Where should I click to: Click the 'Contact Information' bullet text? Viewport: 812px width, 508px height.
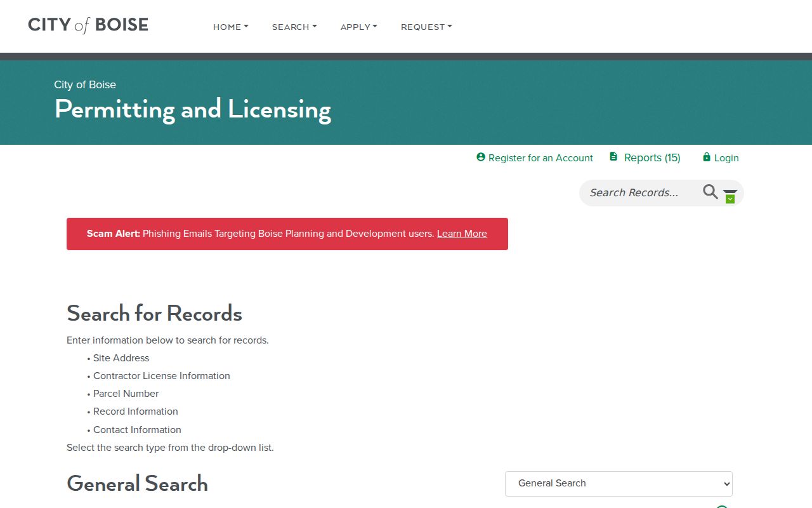point(137,430)
